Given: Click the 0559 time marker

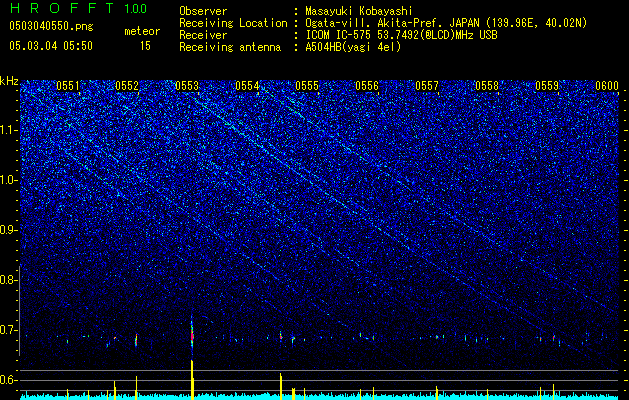Looking at the screenshot, I should tap(547, 86).
